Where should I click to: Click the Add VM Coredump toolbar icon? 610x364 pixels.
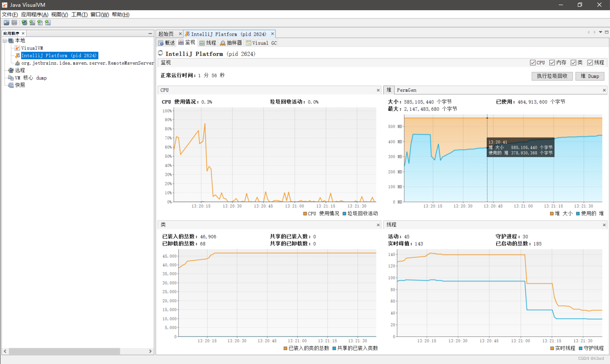click(40, 23)
